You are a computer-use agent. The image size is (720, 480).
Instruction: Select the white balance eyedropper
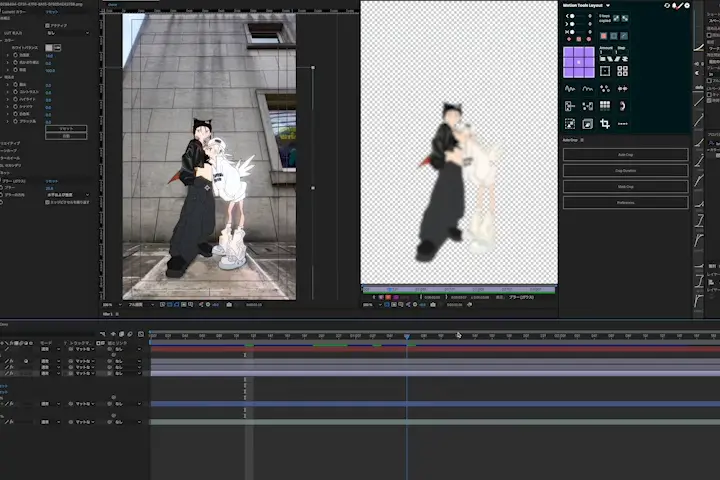(57, 48)
